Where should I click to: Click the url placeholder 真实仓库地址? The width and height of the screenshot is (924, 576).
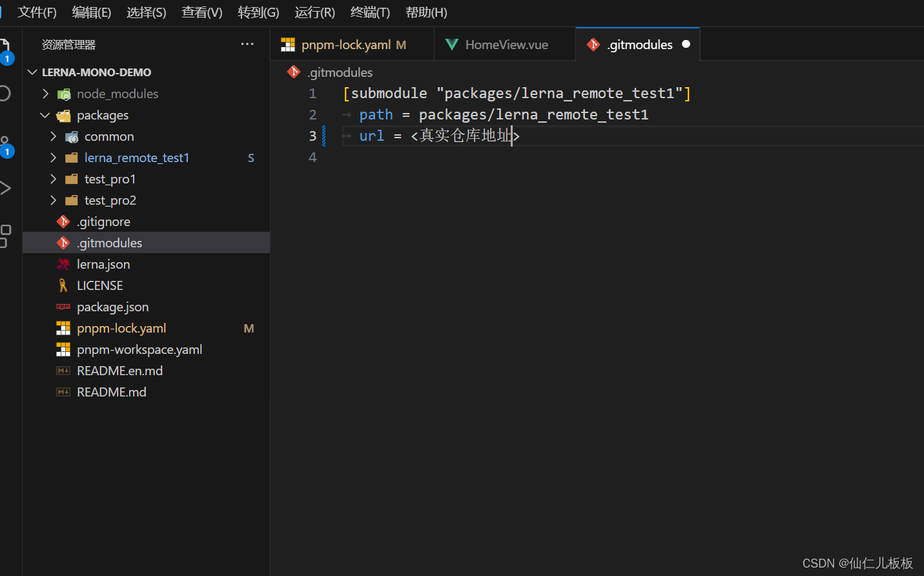[x=466, y=136]
